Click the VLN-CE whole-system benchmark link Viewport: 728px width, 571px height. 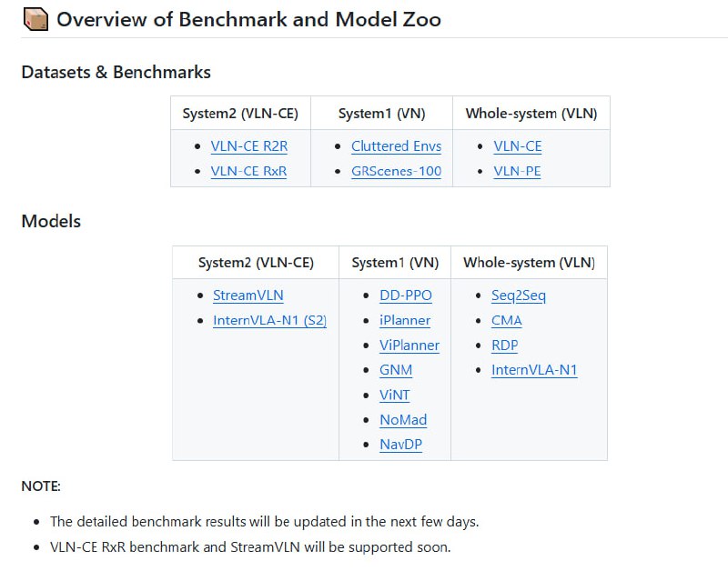click(517, 146)
